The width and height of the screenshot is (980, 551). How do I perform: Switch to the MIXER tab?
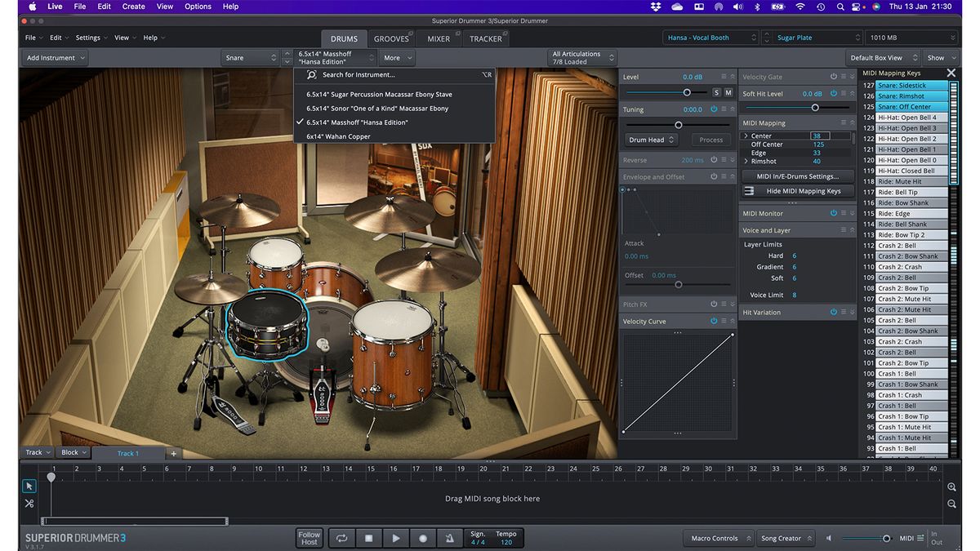tap(439, 38)
